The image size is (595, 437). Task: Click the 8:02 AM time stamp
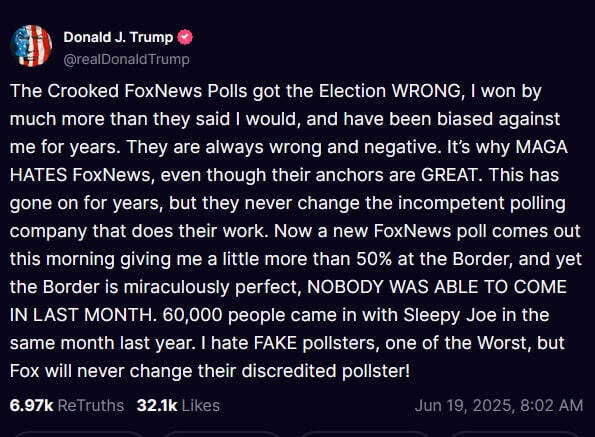coord(551,405)
